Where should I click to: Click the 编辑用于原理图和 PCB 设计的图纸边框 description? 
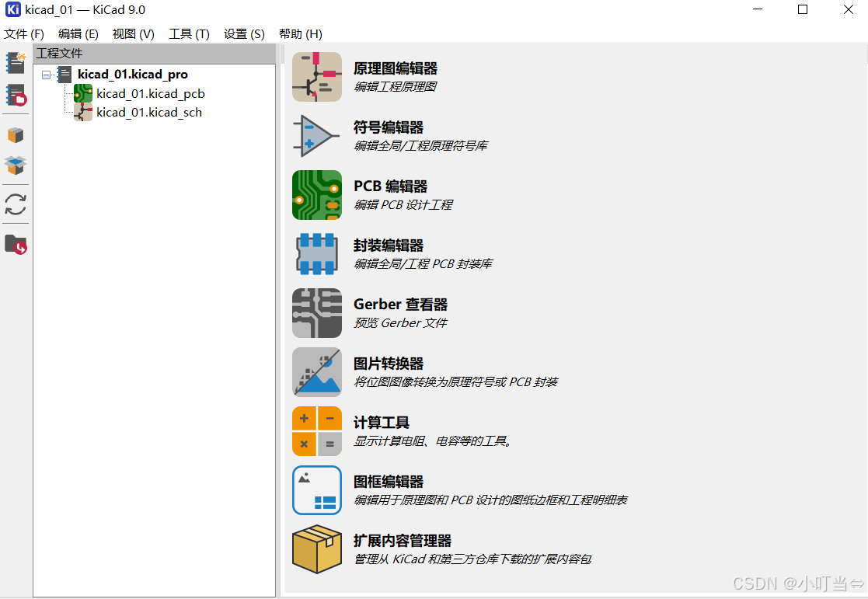coord(490,500)
